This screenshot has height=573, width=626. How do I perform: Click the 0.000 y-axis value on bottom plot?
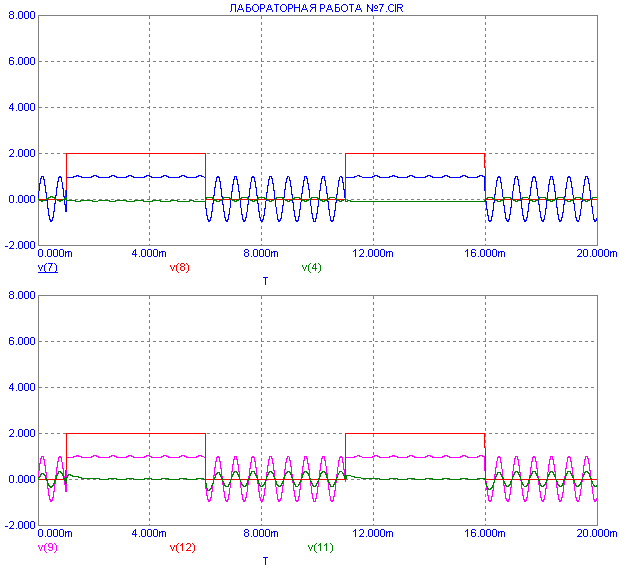[22, 479]
